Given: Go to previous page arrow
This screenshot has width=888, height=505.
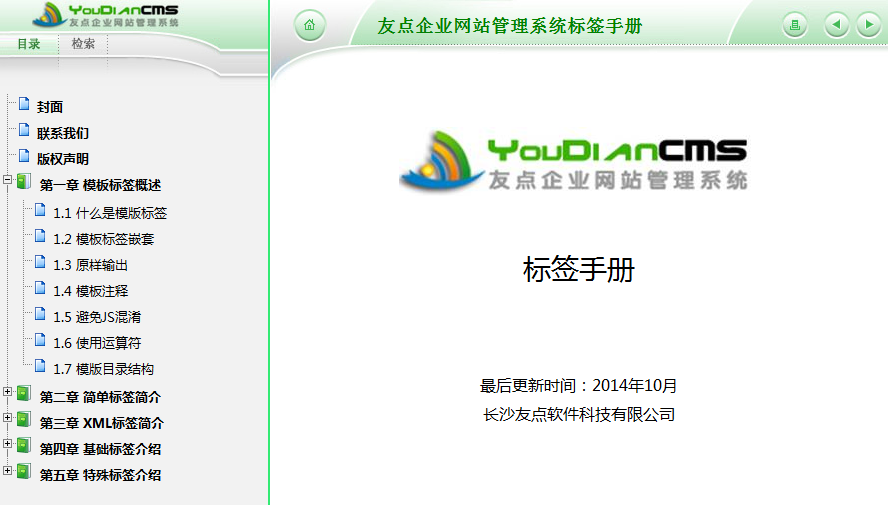Looking at the screenshot, I should point(837,26).
